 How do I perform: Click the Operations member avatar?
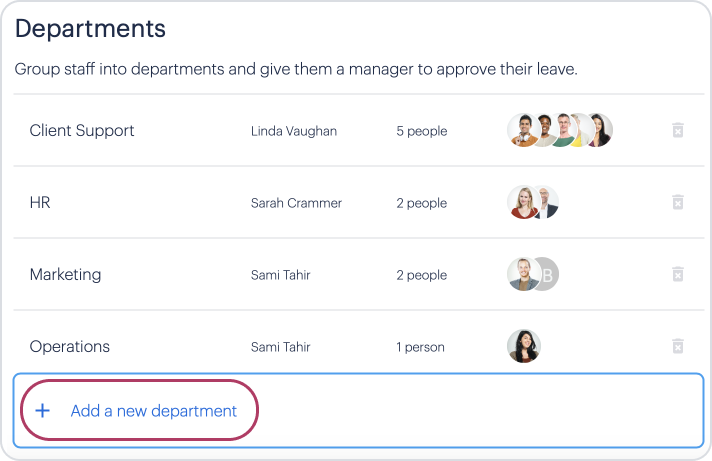coord(524,347)
